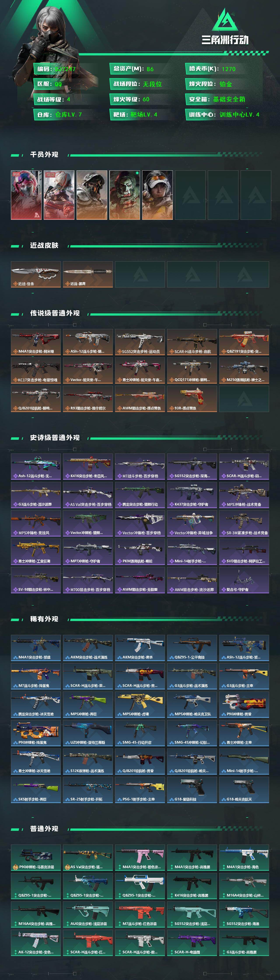Select the K416突击步枪-冬日风 epic skin

pos(88,466)
